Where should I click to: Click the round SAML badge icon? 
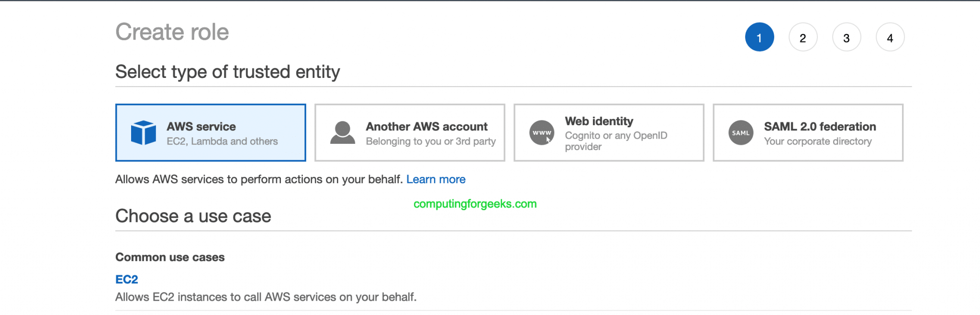tap(741, 133)
